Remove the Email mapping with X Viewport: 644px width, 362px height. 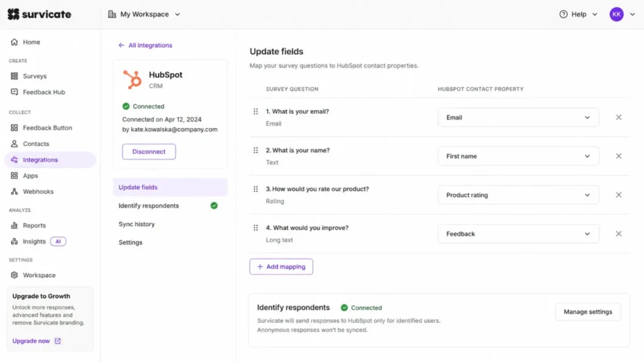point(619,118)
